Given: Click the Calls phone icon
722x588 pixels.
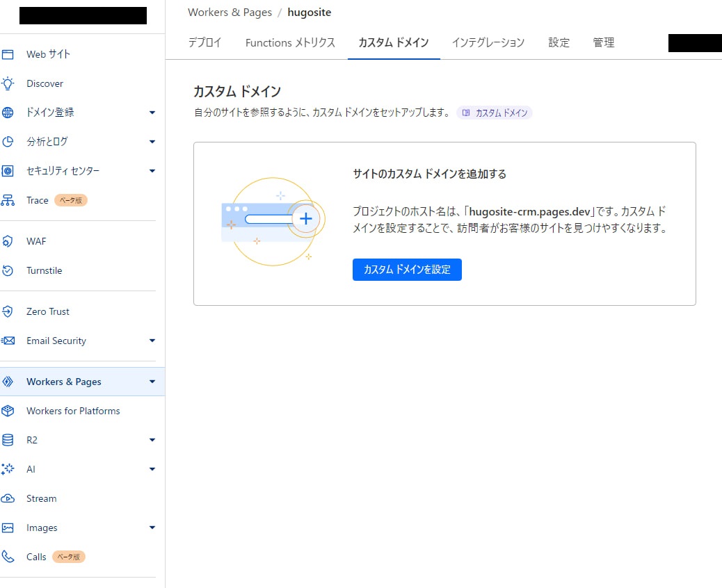Looking at the screenshot, I should tap(8, 557).
